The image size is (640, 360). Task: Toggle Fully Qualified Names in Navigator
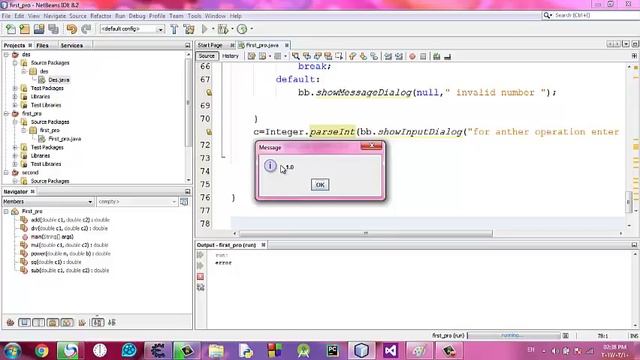pyautogui.click(x=82, y=322)
